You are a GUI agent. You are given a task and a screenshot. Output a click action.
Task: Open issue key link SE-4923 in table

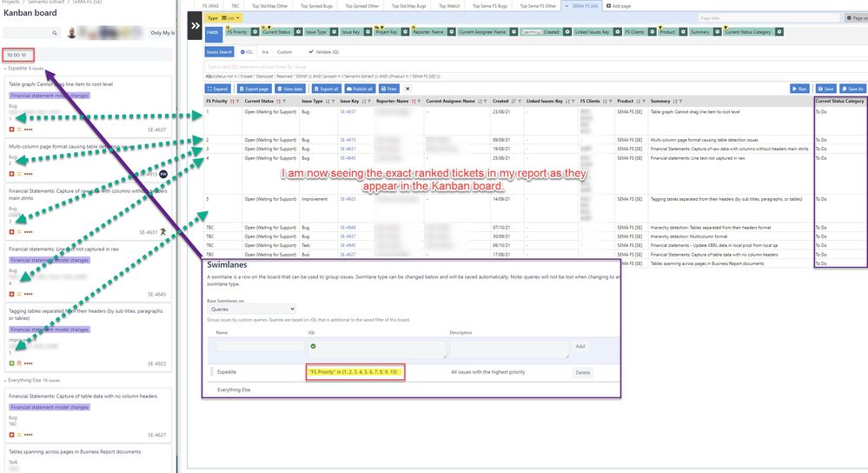tap(348, 199)
